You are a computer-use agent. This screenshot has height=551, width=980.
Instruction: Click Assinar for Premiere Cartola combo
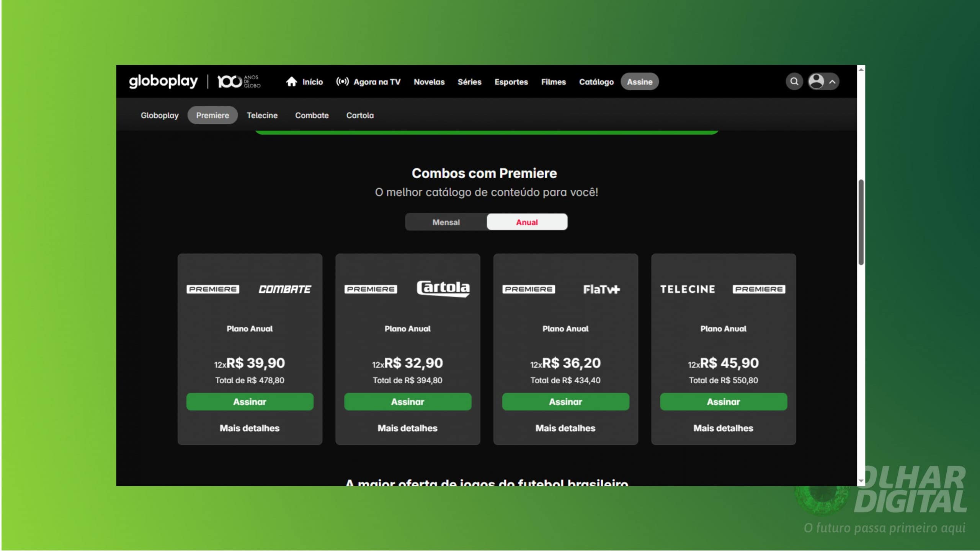pyautogui.click(x=408, y=402)
